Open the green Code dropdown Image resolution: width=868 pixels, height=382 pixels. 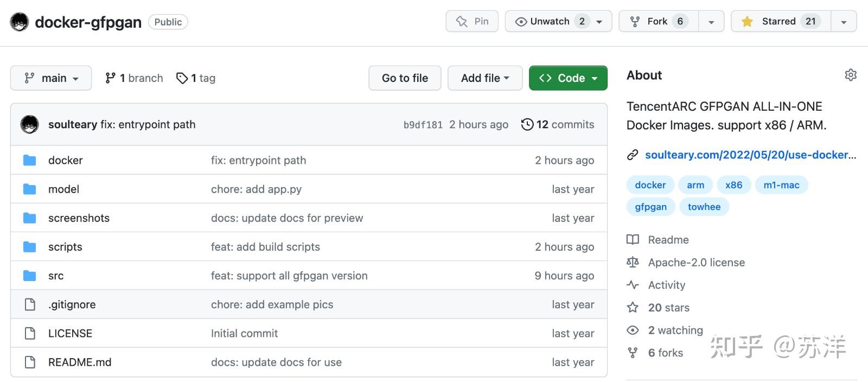(567, 78)
